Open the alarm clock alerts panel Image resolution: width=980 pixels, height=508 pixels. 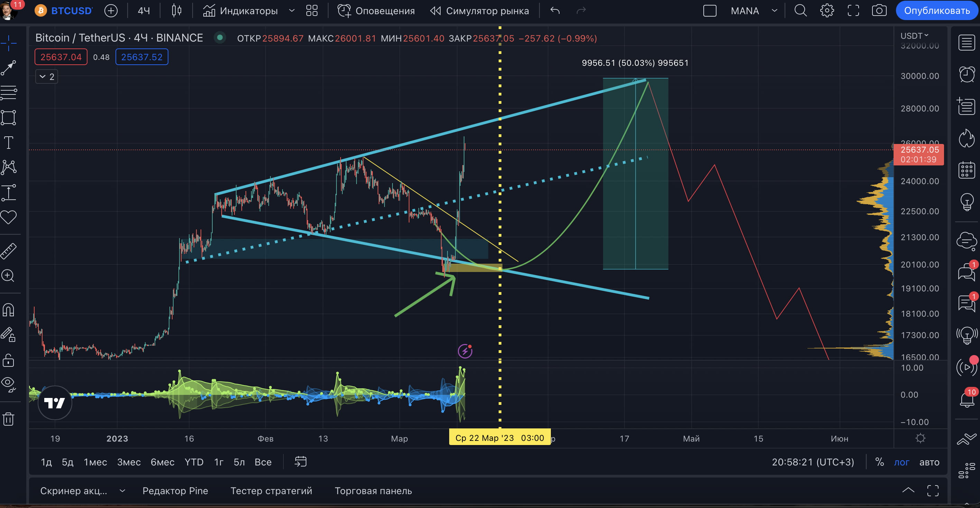(966, 74)
